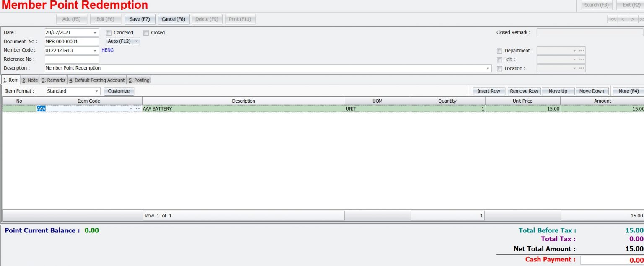Click the Customize button

119,91
